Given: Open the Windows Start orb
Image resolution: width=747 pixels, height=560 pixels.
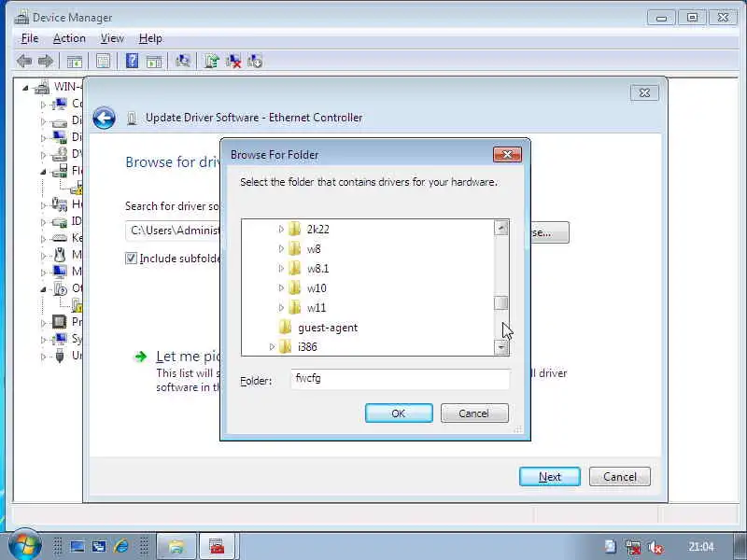Looking at the screenshot, I should point(24,545).
